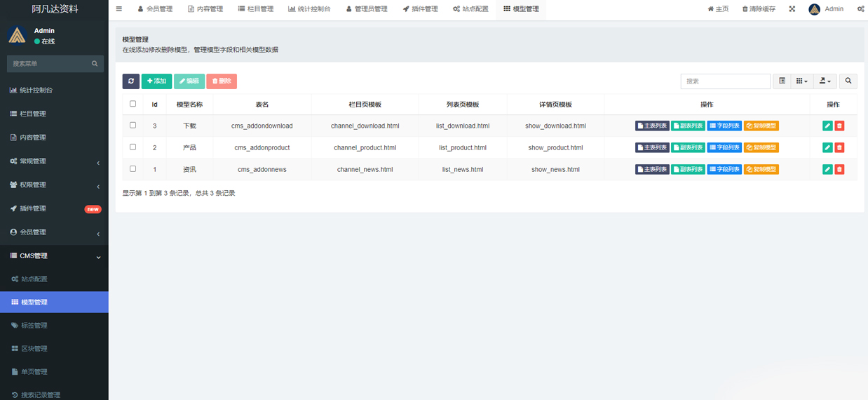Click the fullscreen icon in top bar
Screen dimensions: 868x400
point(792,9)
